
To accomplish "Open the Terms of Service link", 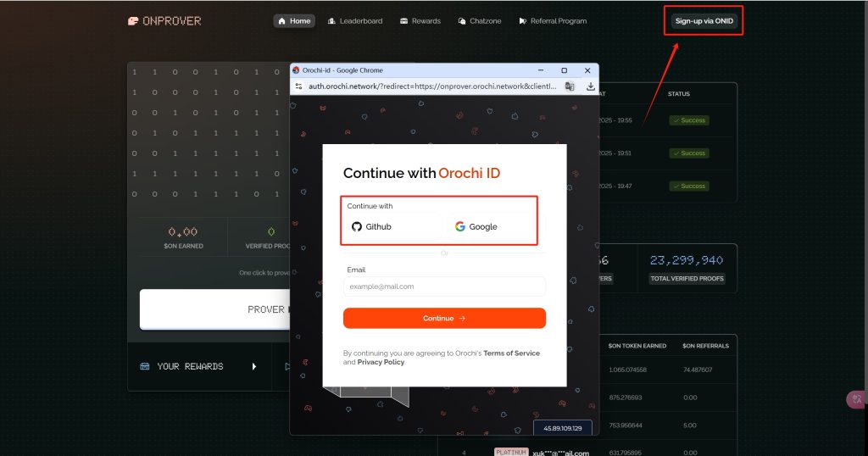I will tap(511, 353).
